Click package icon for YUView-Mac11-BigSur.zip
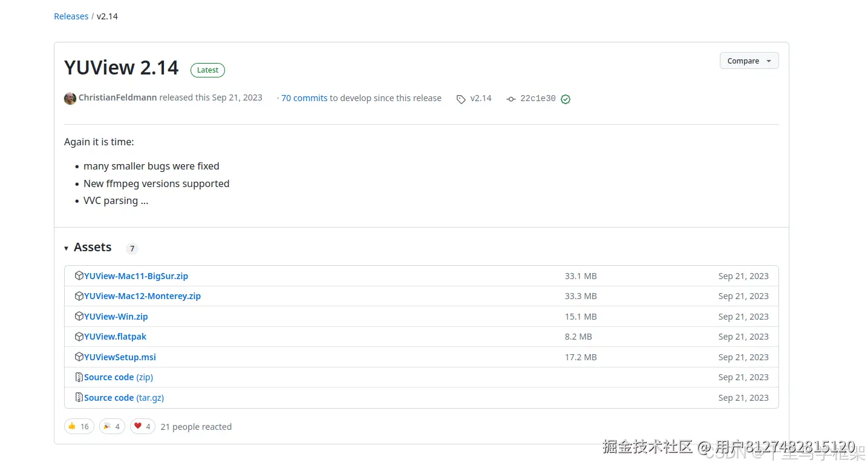Image resolution: width=868 pixels, height=468 pixels. coord(79,276)
